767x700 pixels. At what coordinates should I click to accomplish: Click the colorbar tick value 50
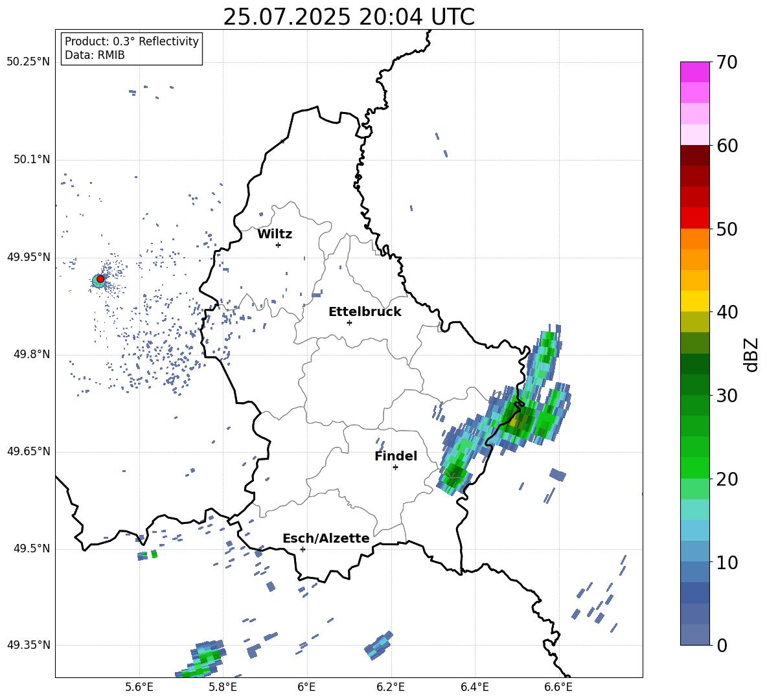coord(727,229)
